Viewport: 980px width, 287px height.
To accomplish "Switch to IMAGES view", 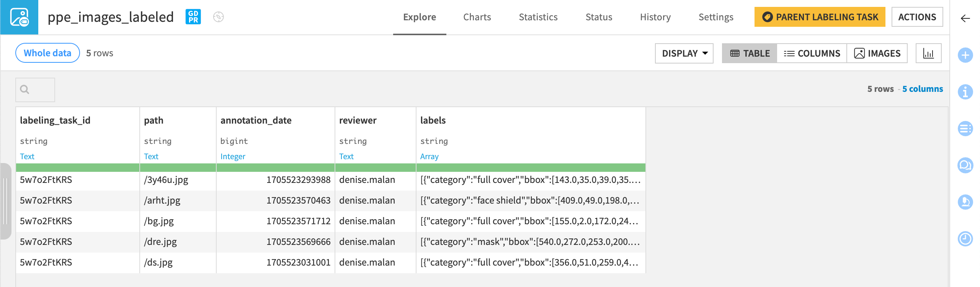I will tap(877, 53).
